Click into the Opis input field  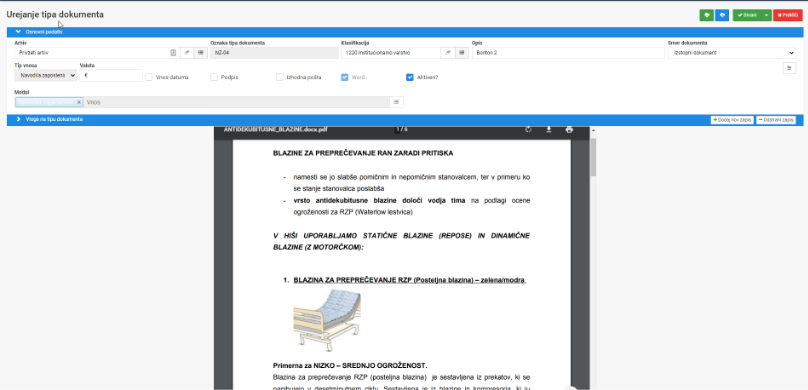click(x=568, y=53)
